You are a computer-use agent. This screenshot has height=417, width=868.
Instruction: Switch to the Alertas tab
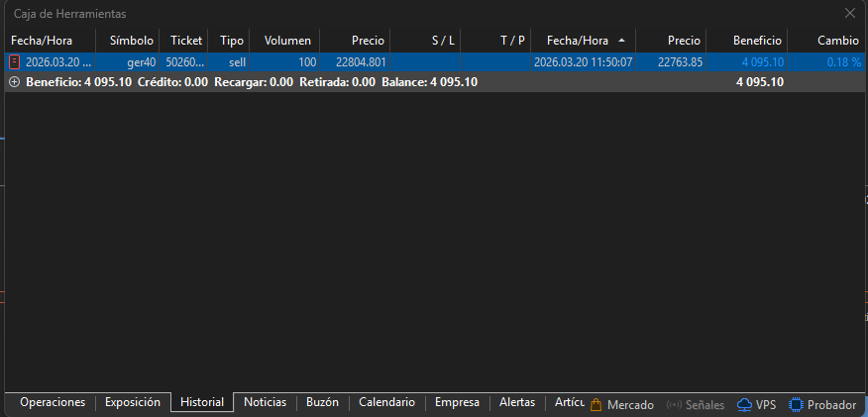pyautogui.click(x=517, y=402)
